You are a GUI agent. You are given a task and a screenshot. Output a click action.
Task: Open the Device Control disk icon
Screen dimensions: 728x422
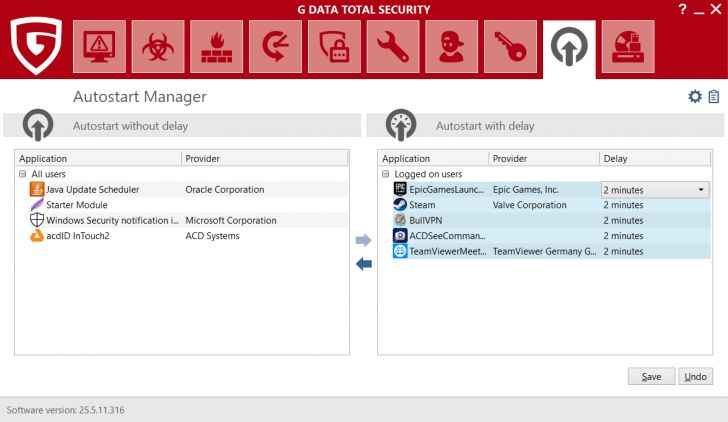pyautogui.click(x=628, y=46)
